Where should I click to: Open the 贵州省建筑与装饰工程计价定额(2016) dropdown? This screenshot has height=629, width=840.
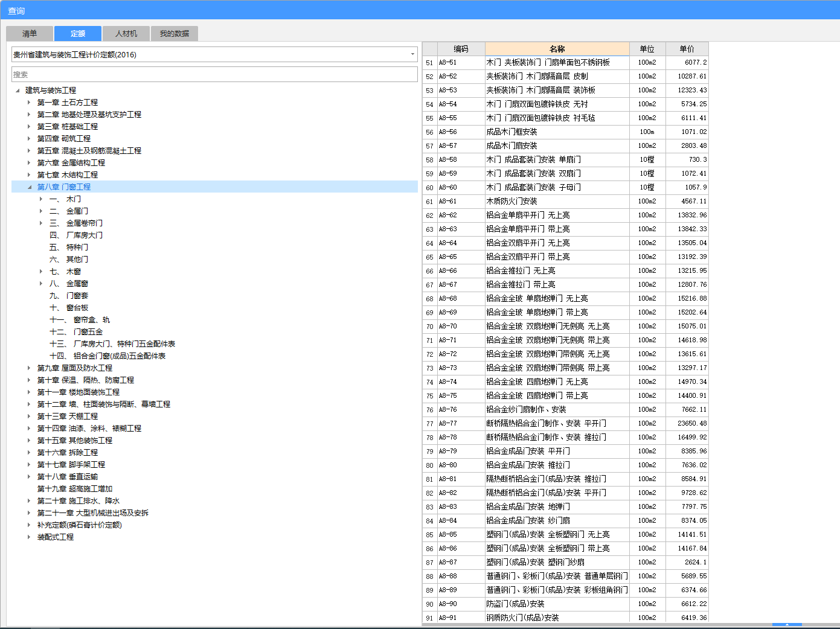coord(214,54)
